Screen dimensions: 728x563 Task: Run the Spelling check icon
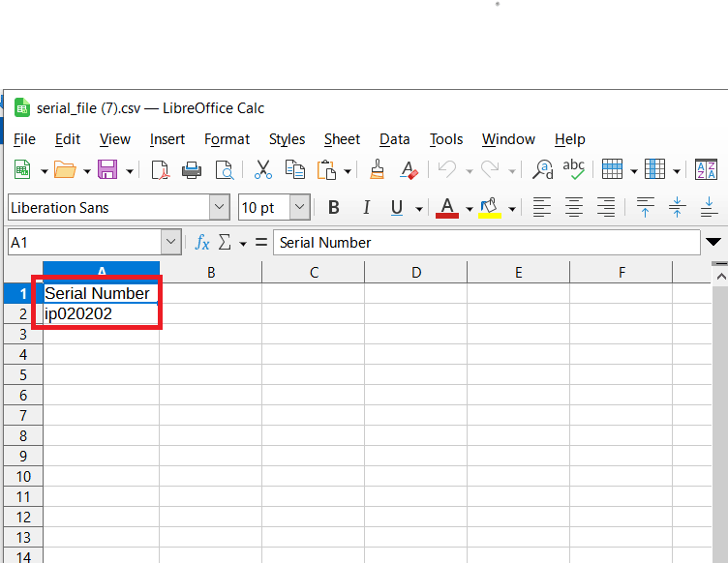tap(573, 169)
